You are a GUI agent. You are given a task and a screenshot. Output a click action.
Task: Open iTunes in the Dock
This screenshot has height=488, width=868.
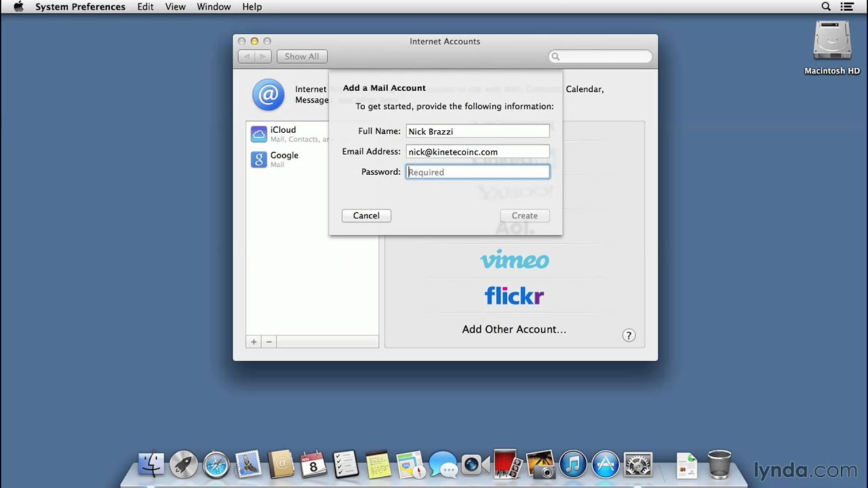[573, 465]
